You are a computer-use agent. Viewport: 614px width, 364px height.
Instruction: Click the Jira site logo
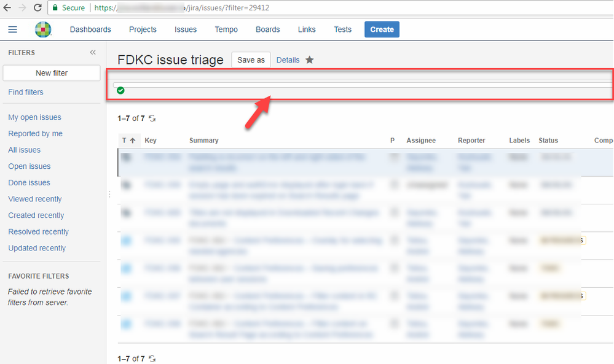point(43,29)
